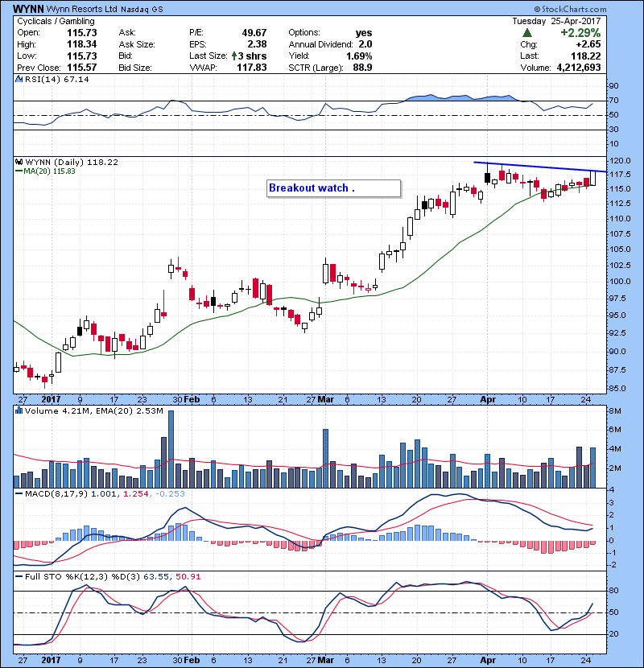Screen dimensions: 644x668
Task: Click the Apr label on price chart axis
Action: 488,400
